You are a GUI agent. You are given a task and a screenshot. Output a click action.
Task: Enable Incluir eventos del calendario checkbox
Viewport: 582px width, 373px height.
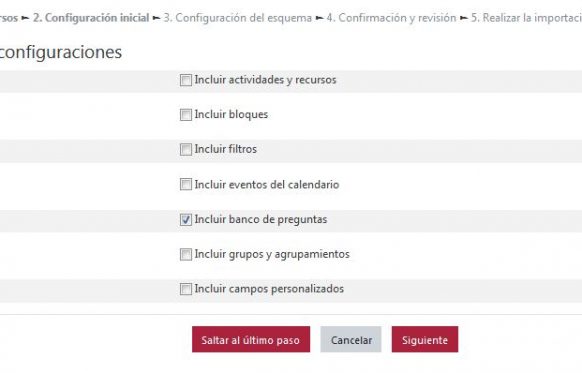[x=186, y=184]
